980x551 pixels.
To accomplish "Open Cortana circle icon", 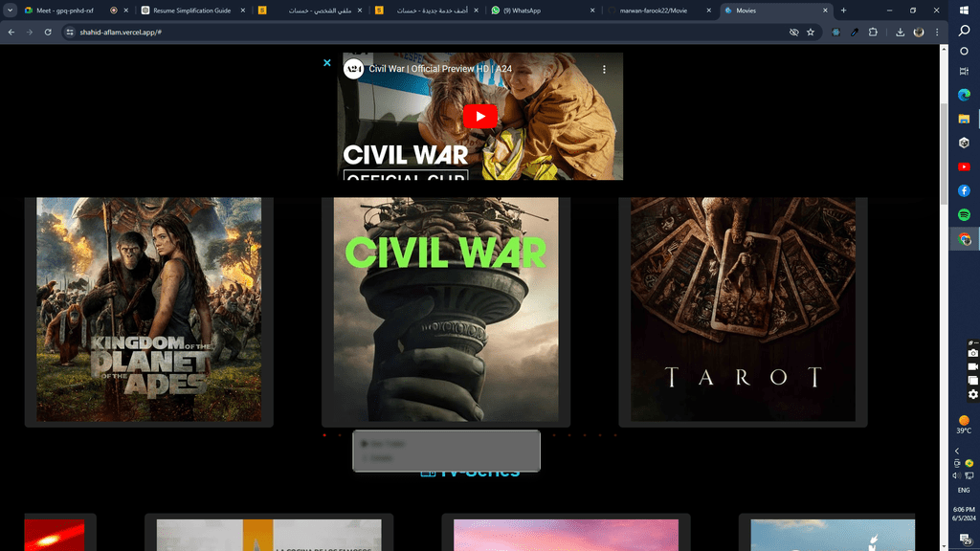I will click(x=965, y=52).
